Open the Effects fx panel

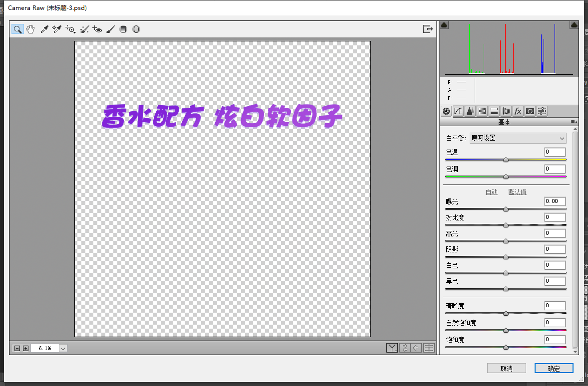(x=518, y=111)
